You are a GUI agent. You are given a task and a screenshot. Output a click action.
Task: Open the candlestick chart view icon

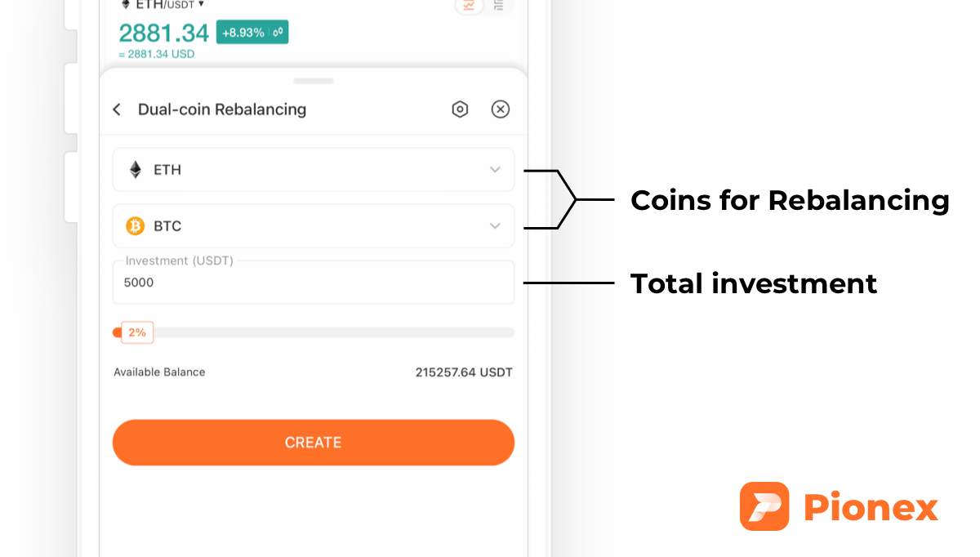pos(470,5)
